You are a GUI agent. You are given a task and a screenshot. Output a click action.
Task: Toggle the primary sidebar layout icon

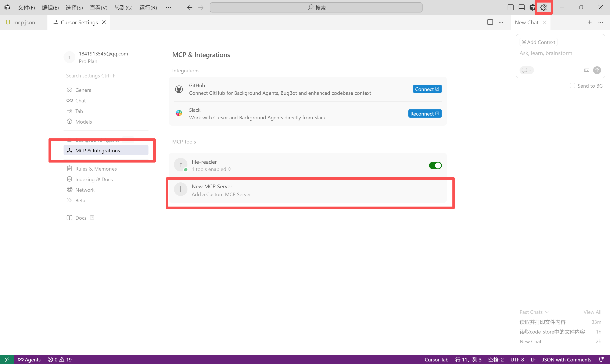pyautogui.click(x=510, y=7)
